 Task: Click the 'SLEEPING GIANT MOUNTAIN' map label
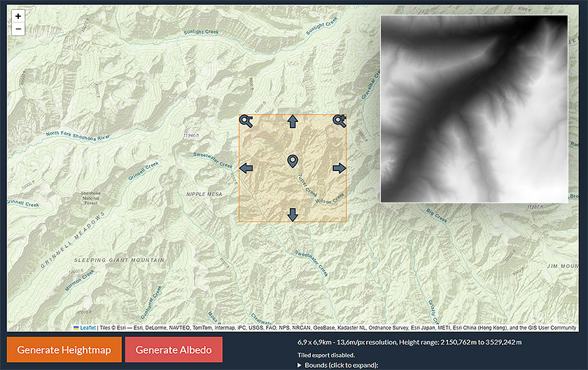coord(119,260)
